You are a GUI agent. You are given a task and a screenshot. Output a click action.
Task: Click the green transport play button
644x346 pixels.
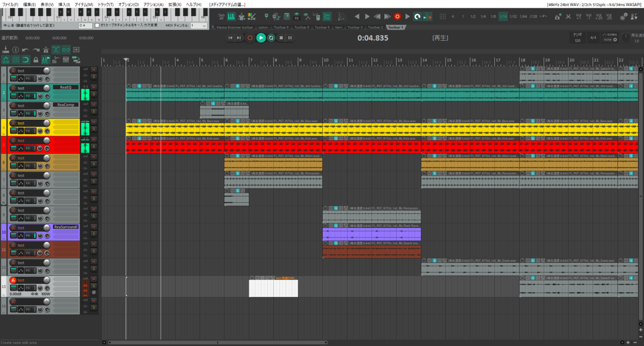click(261, 38)
